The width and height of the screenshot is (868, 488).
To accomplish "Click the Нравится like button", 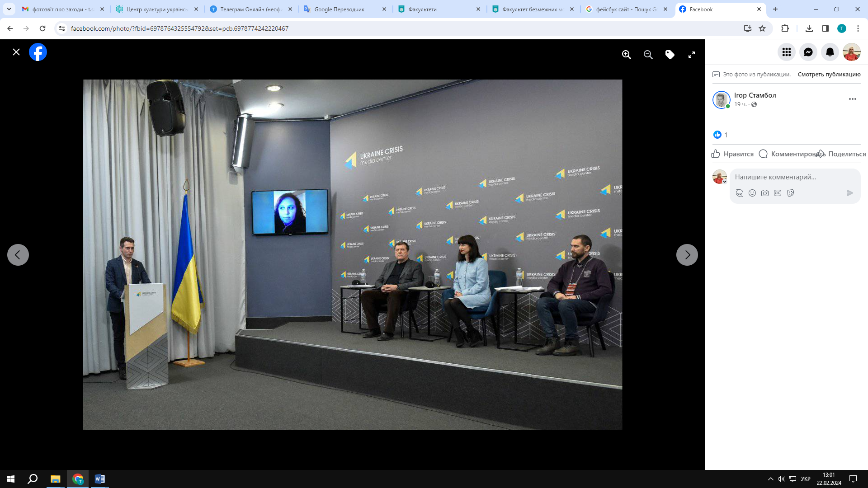I will tap(732, 154).
